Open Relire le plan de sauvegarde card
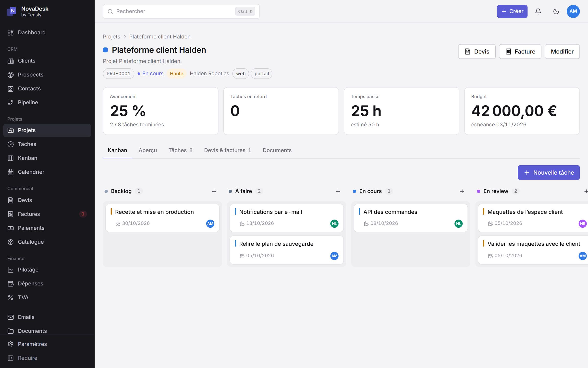Screen dimensions: 588x368 [x=286, y=250]
